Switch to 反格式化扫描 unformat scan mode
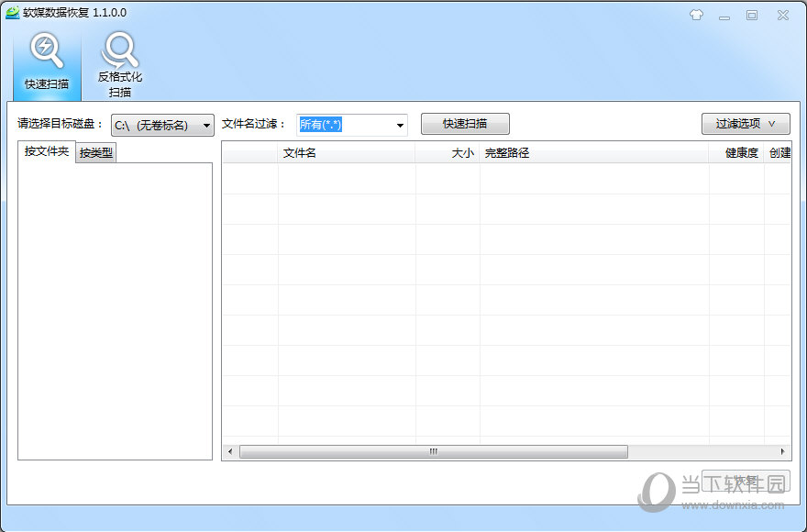Screen dimensions: 807x532 point(120,64)
